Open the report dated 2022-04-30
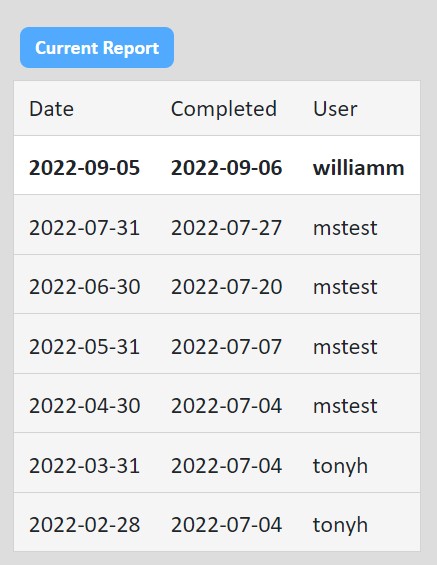Screen dimensions: 437x565 pos(85,406)
